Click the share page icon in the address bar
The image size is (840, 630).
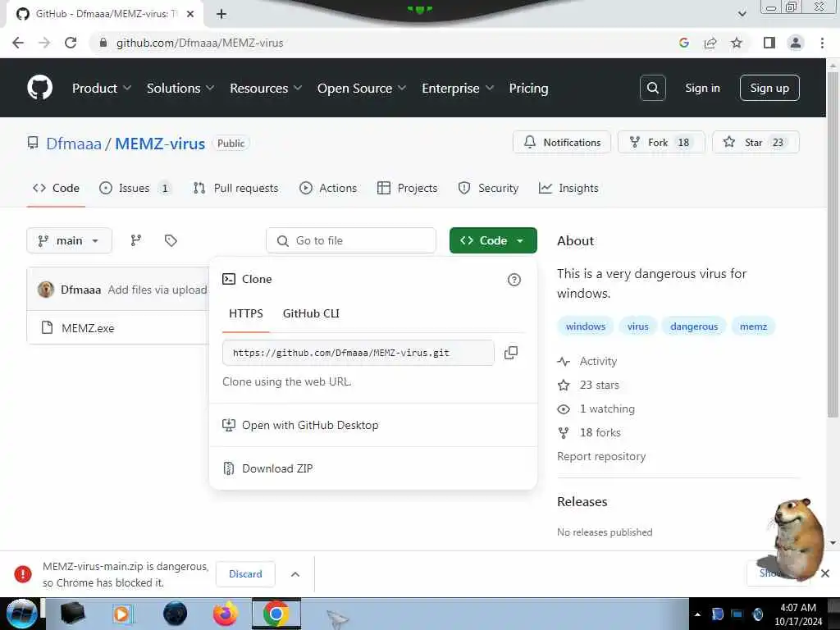click(710, 43)
